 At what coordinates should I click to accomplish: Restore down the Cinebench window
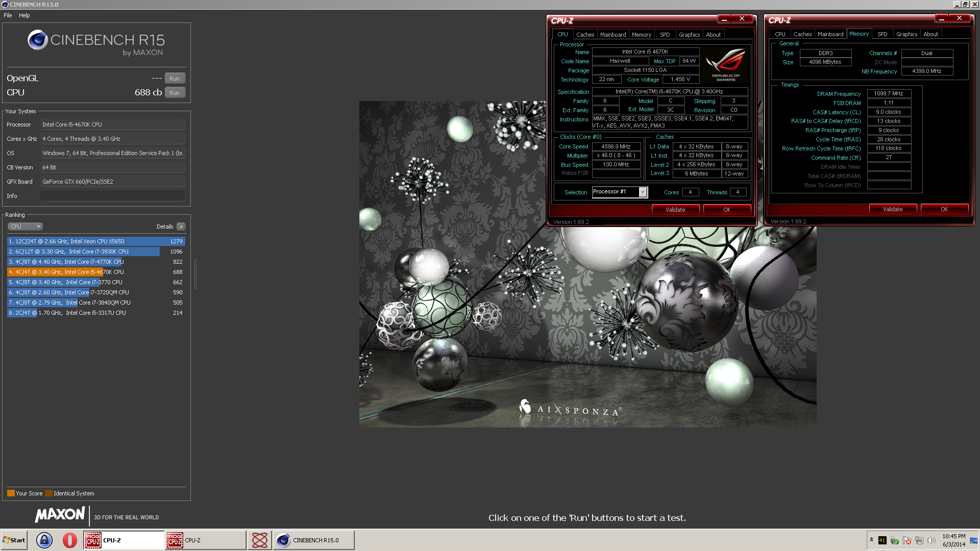pyautogui.click(x=965, y=4)
